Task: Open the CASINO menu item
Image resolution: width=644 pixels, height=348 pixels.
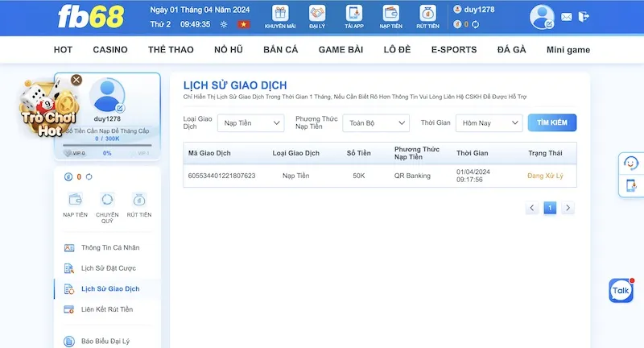Action: click(110, 50)
